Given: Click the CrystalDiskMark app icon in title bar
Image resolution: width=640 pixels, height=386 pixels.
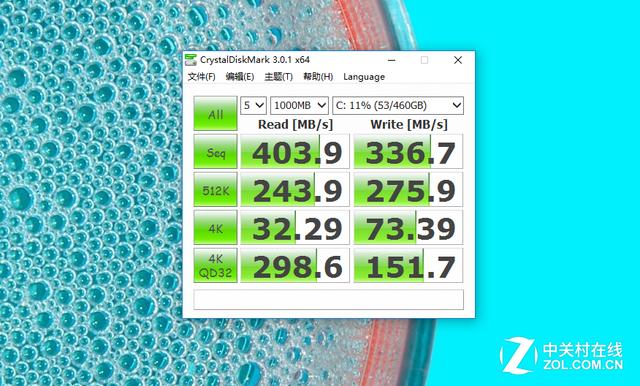Looking at the screenshot, I should click(x=191, y=60).
